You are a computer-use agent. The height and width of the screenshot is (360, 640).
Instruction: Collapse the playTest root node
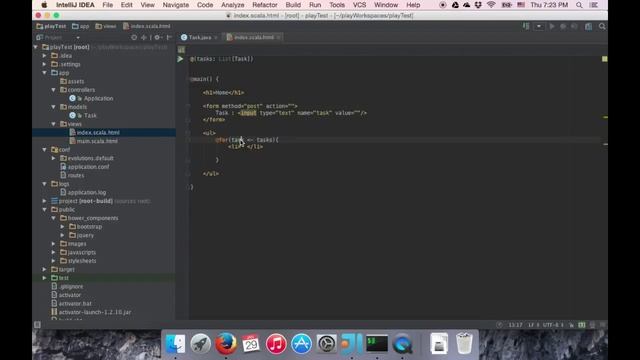36,47
